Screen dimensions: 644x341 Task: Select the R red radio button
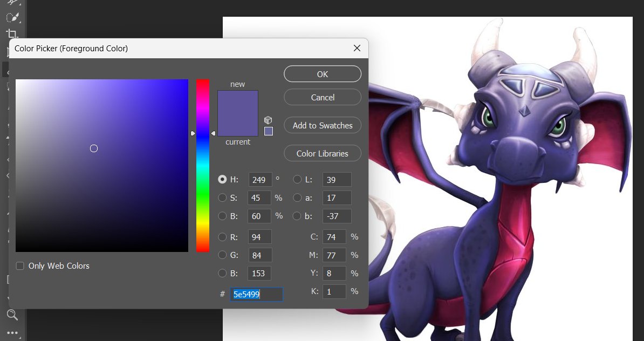tap(222, 237)
